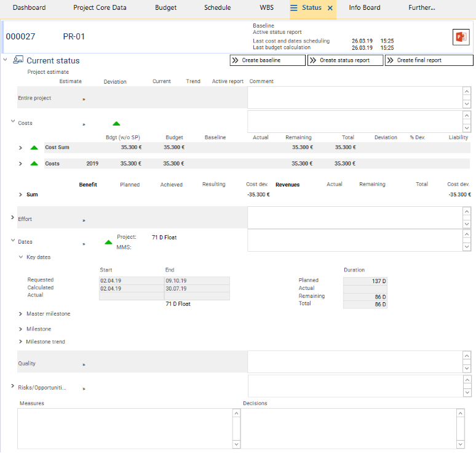
Task: Click the small estimate arrow in Dates row
Action: click(x=84, y=244)
